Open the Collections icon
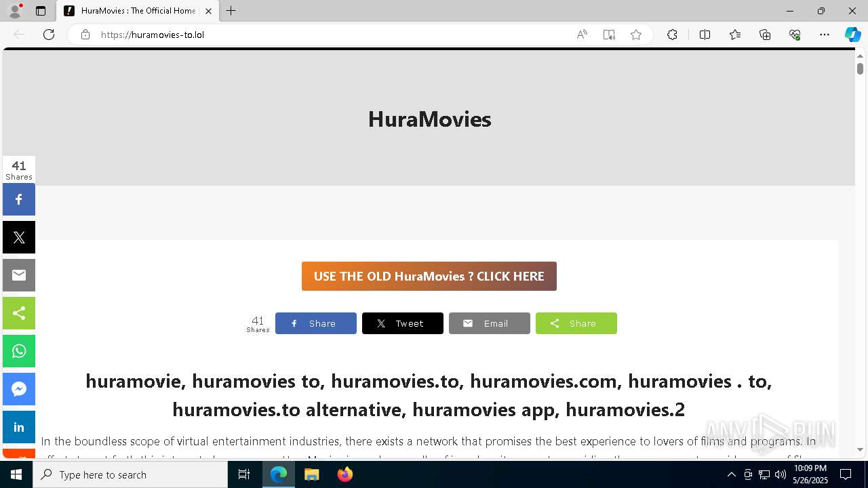 point(765,35)
